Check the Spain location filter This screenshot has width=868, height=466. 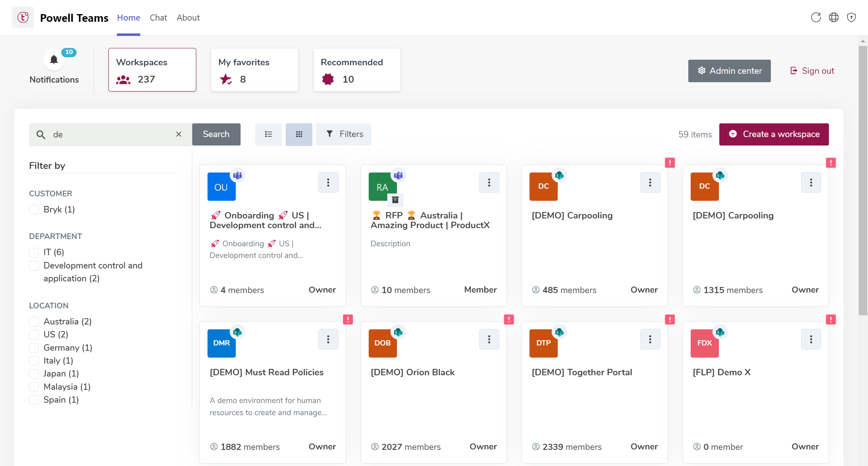click(34, 400)
